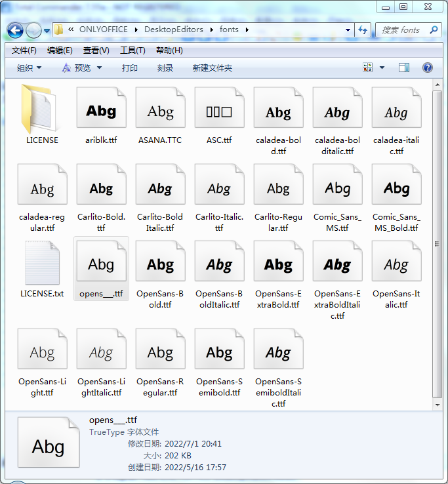Expand arrow after DesktopEditors in breadcrumb
The height and width of the screenshot is (484, 448).
(211, 30)
